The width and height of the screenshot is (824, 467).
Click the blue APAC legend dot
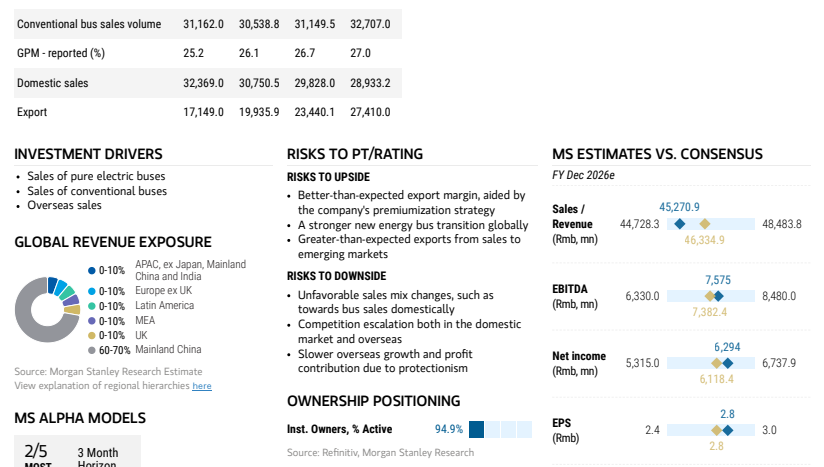point(91,271)
